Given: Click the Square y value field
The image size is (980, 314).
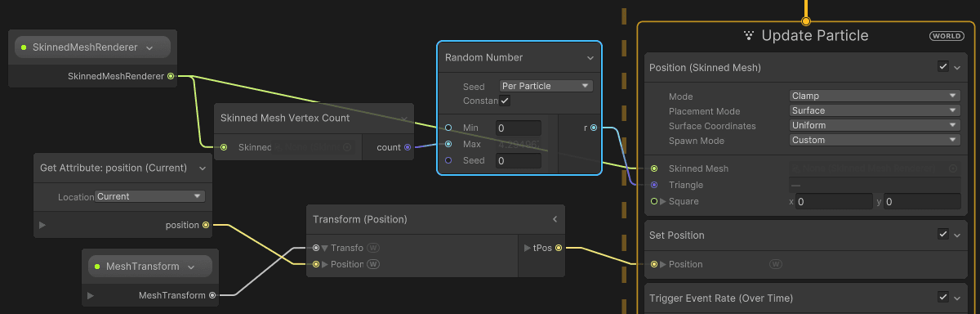Looking at the screenshot, I should point(922,201).
